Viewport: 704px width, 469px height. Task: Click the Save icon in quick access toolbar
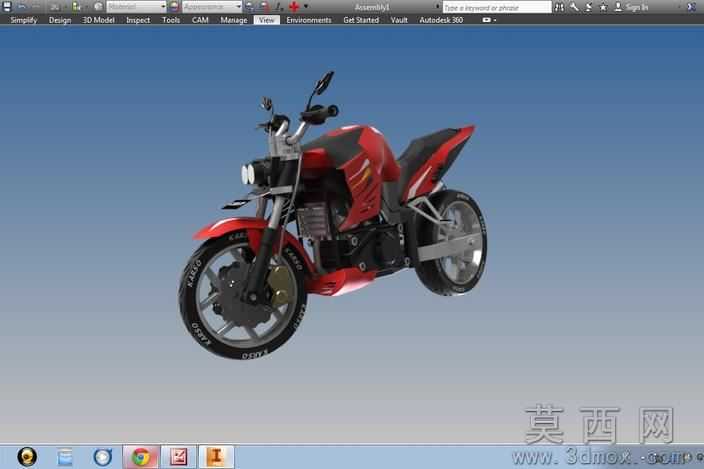(6, 6)
